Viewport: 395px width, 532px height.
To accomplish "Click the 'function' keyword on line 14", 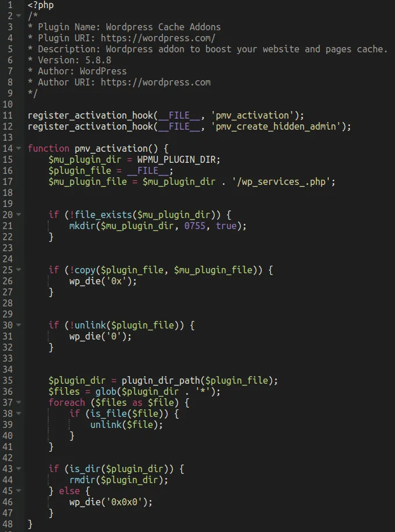I will [48, 149].
